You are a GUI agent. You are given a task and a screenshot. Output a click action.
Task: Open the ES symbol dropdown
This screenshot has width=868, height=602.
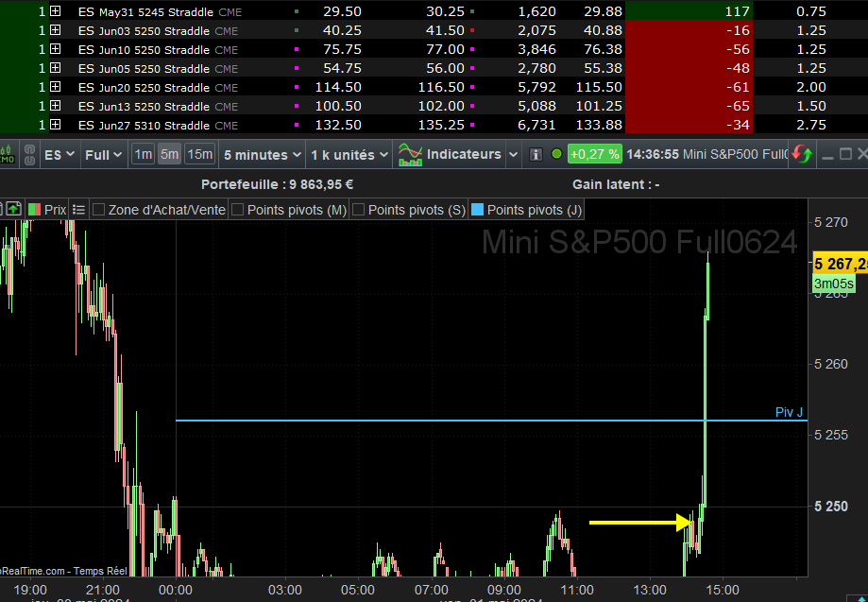click(60, 154)
